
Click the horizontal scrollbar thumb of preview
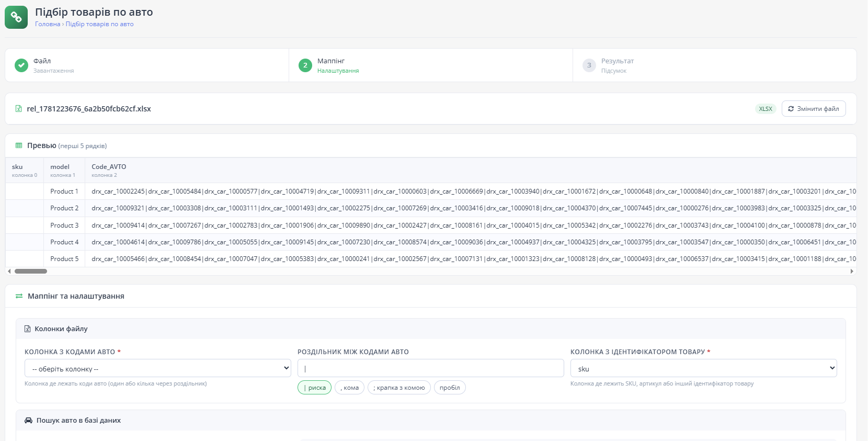tap(31, 271)
